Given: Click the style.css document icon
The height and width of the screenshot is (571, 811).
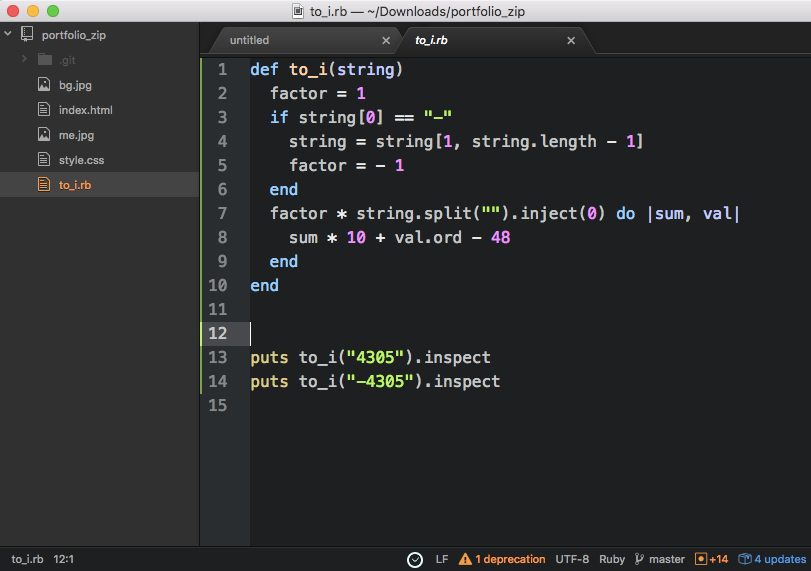Looking at the screenshot, I should pyautogui.click(x=44, y=159).
